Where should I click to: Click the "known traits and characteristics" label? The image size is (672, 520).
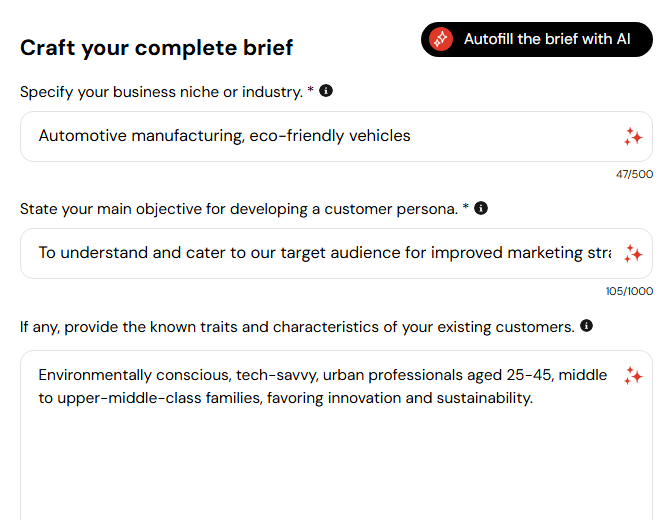click(x=297, y=327)
